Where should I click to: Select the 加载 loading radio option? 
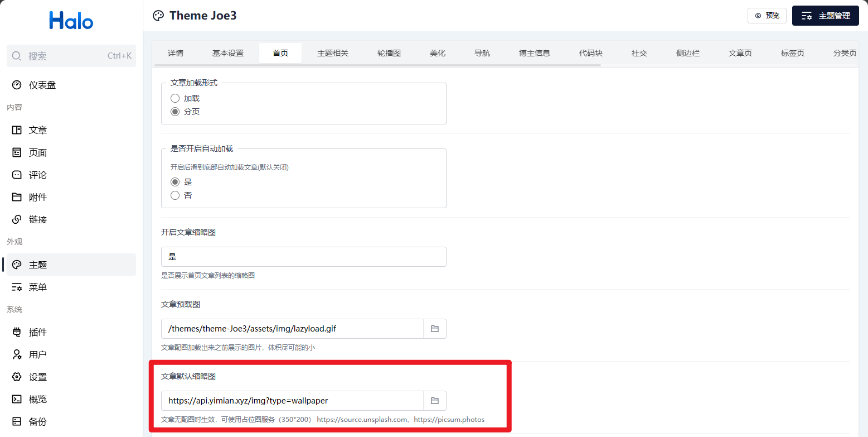point(175,98)
